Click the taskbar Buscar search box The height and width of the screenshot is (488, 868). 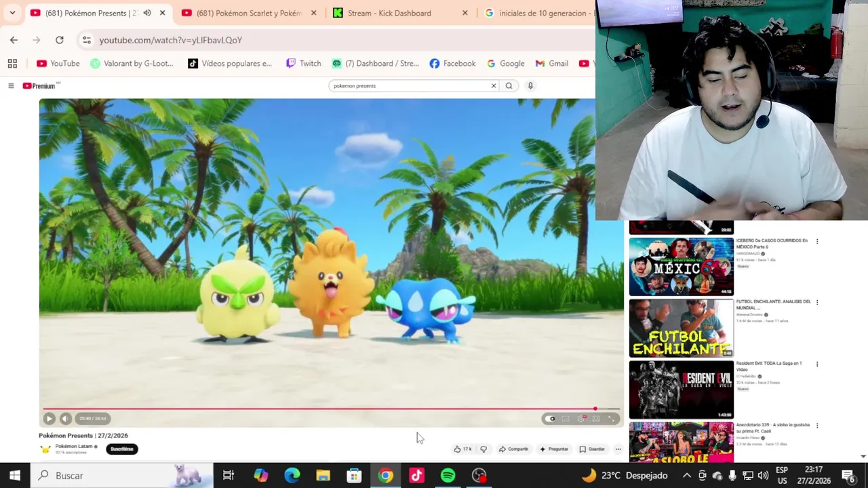pyautogui.click(x=122, y=475)
